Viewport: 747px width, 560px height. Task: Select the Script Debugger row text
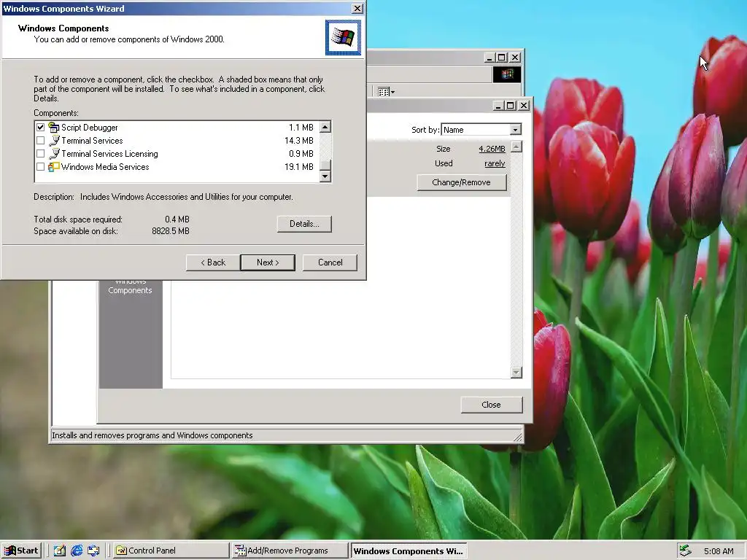90,128
